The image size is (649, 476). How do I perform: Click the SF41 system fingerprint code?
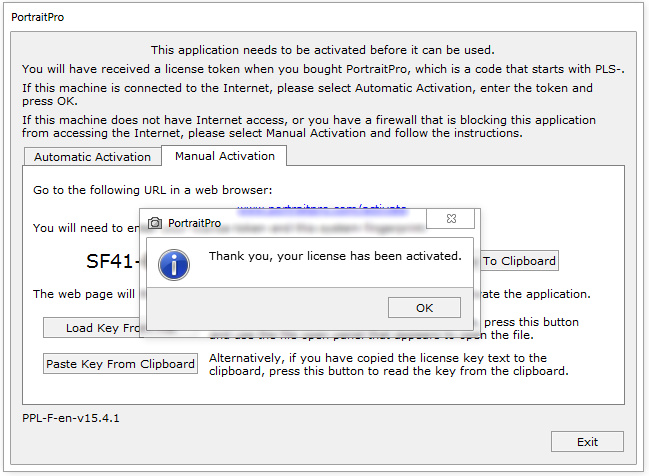pos(110,262)
